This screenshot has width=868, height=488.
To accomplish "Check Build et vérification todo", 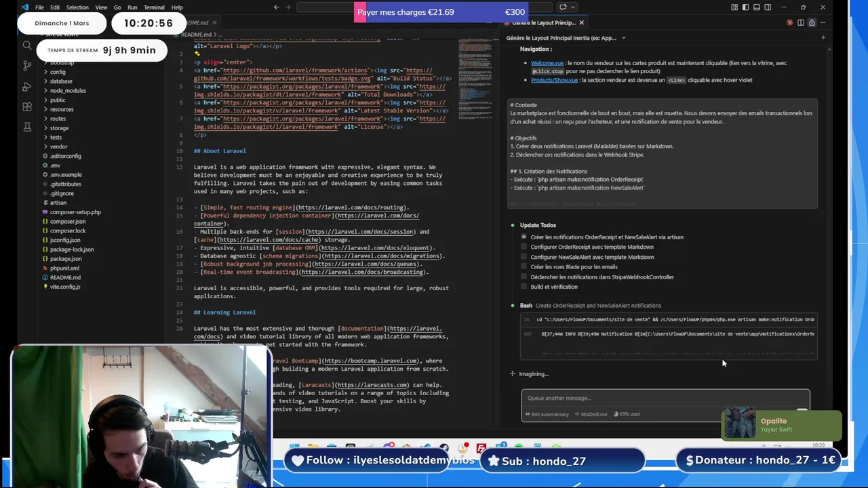I will 524,287.
